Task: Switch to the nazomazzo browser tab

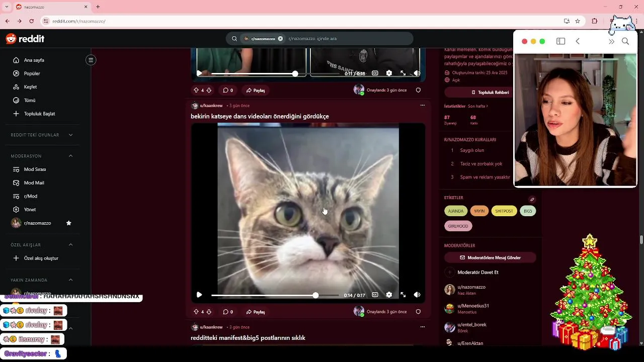Action: [x=51, y=7]
